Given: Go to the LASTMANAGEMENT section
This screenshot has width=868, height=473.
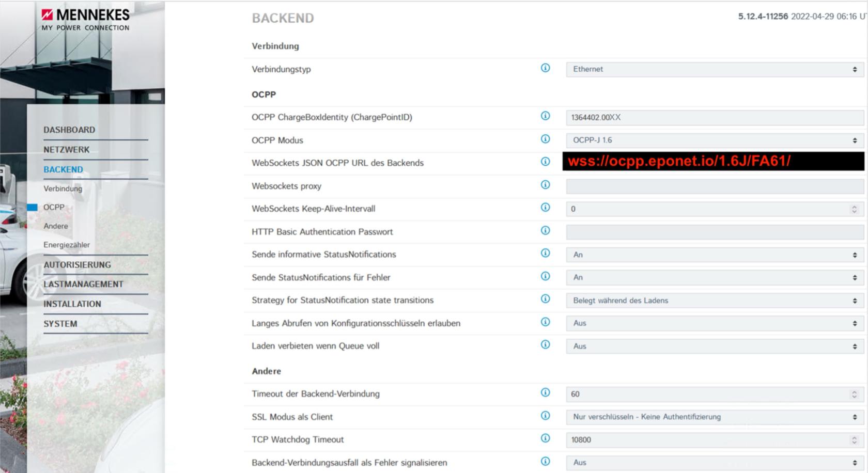Looking at the screenshot, I should tap(83, 285).
